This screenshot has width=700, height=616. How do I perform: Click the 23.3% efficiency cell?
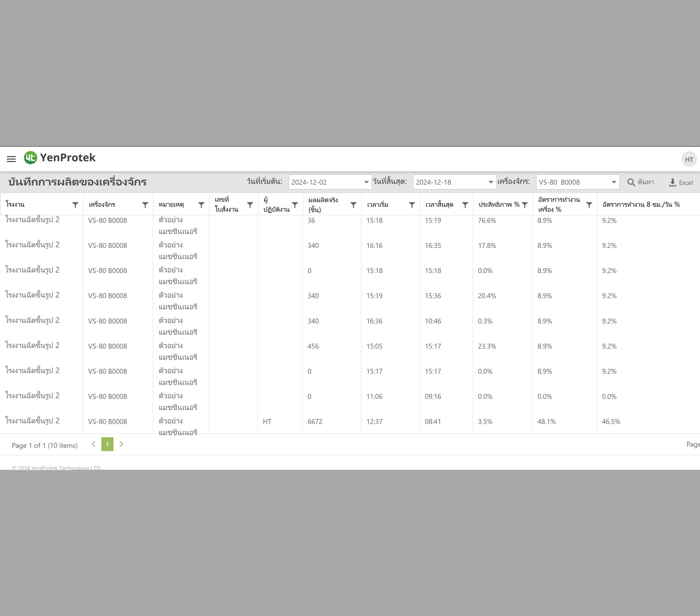pyautogui.click(x=487, y=346)
